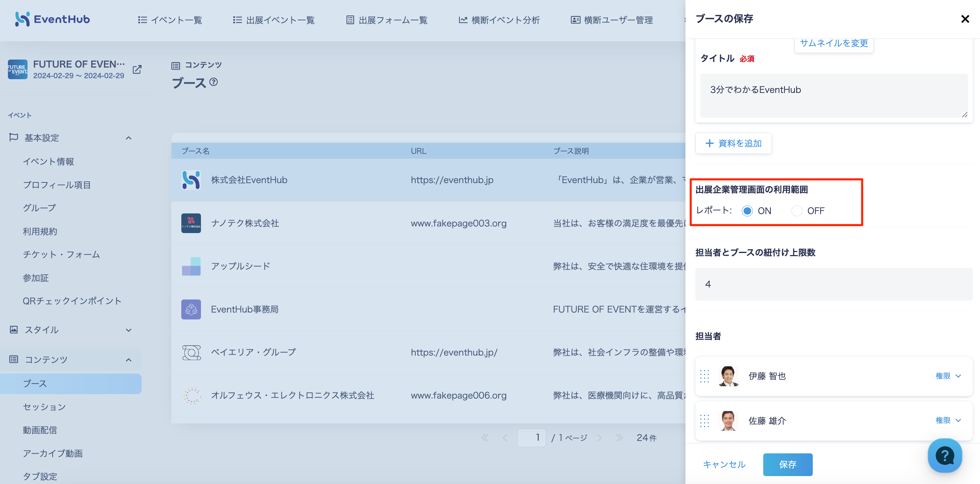
Task: Click EventHub事務局 booth logo
Action: coord(191,309)
